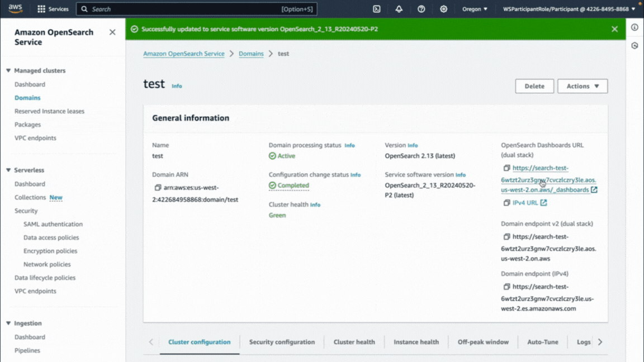
Task: Open the CloudShell terminal icon
Action: pyautogui.click(x=377, y=9)
